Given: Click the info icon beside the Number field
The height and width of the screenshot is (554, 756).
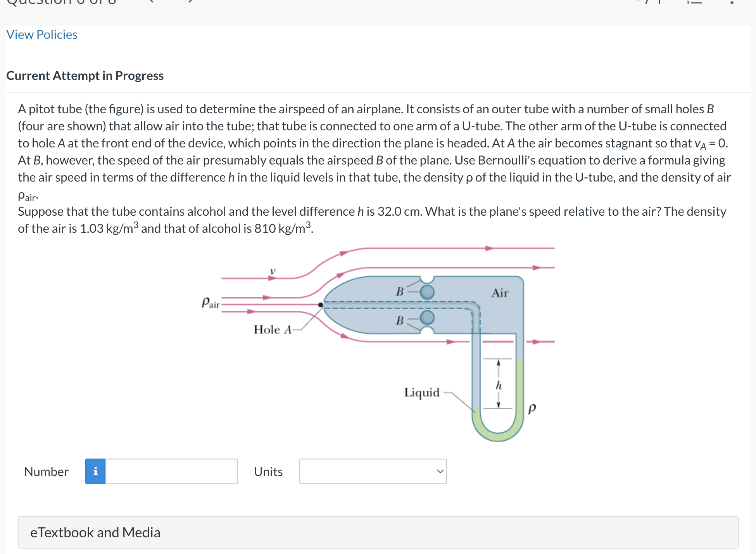Looking at the screenshot, I should coord(95,471).
